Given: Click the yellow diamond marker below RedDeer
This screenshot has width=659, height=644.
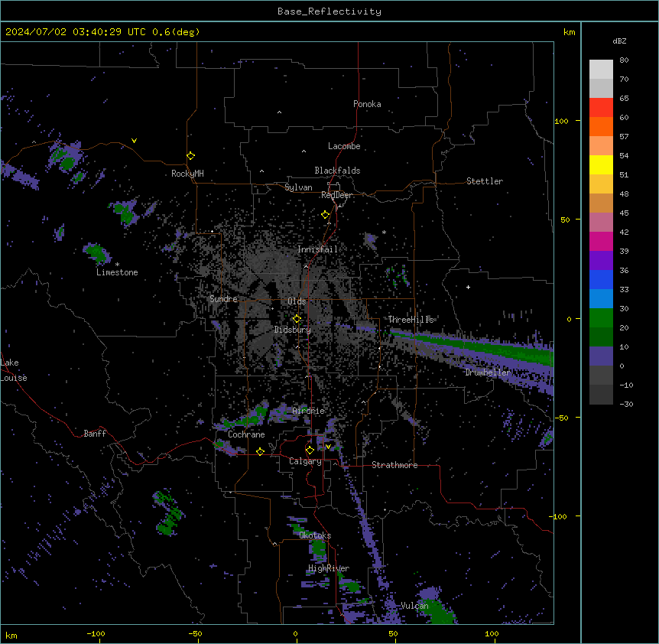Looking at the screenshot, I should pos(326,215).
